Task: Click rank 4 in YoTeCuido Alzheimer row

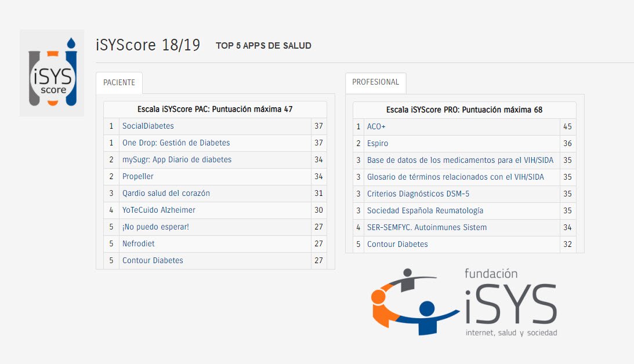Action: point(111,210)
